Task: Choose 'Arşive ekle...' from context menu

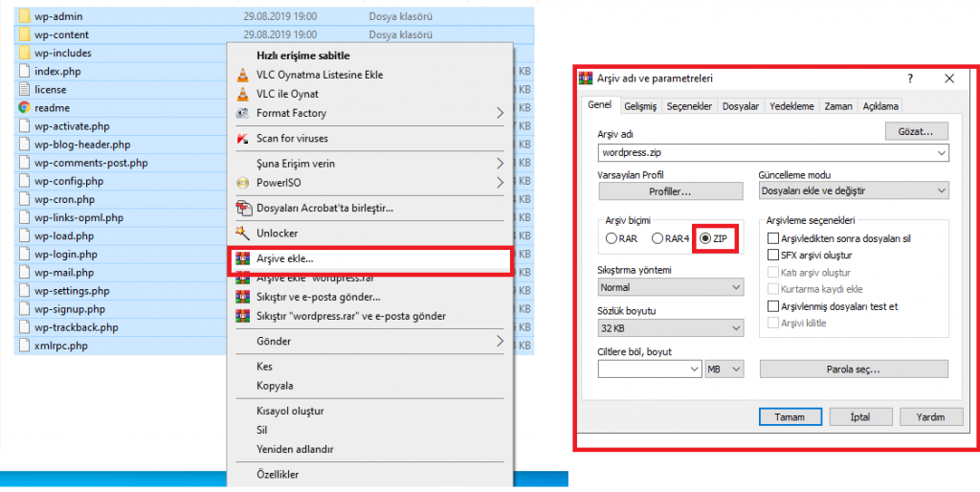Action: tap(284, 258)
